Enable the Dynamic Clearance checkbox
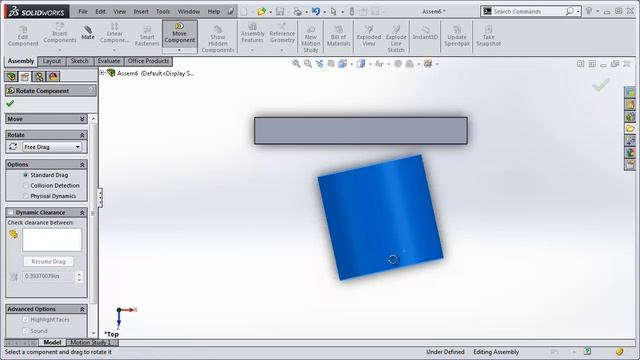640x360 pixels. coord(11,212)
